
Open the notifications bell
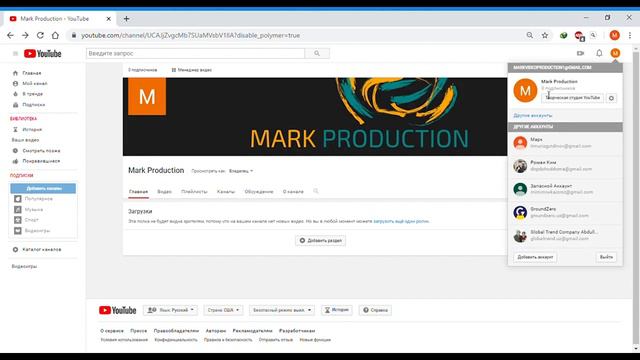click(x=599, y=53)
